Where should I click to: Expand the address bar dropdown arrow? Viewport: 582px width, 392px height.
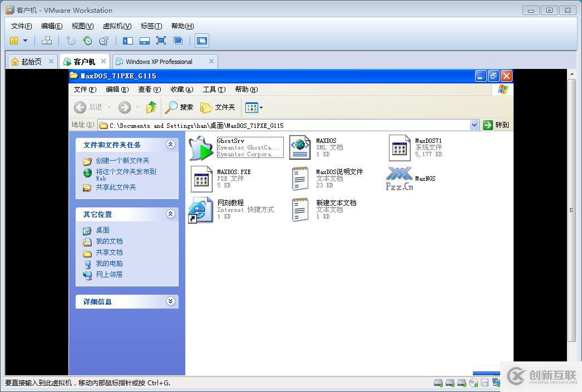[x=474, y=125]
